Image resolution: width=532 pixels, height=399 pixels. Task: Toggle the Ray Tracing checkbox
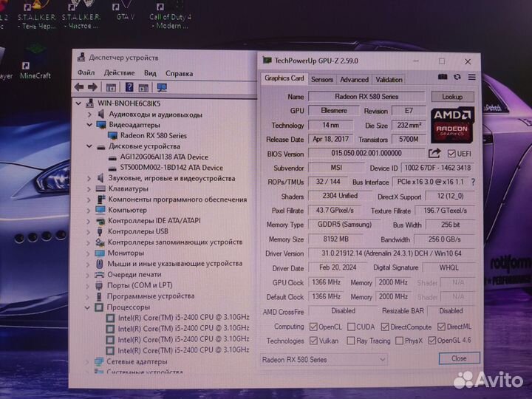(351, 341)
